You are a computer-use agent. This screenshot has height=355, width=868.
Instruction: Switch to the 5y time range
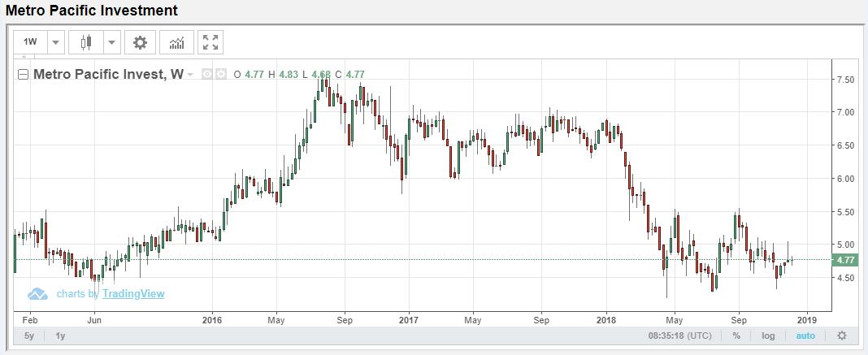(x=29, y=336)
